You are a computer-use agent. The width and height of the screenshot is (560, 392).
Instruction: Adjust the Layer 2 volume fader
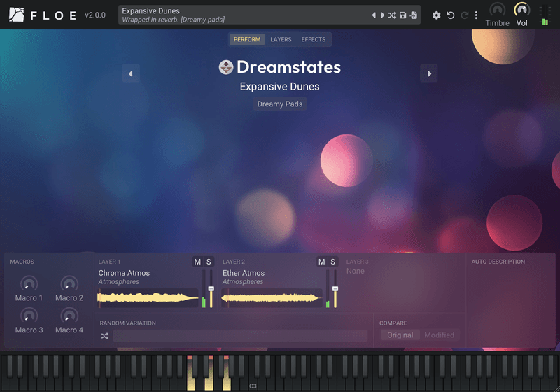[x=335, y=289]
